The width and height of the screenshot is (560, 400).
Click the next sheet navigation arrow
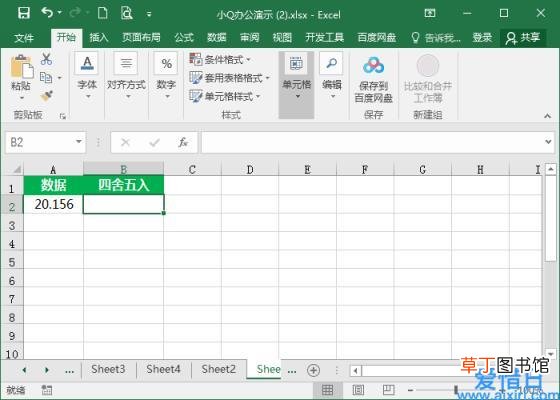click(47, 370)
